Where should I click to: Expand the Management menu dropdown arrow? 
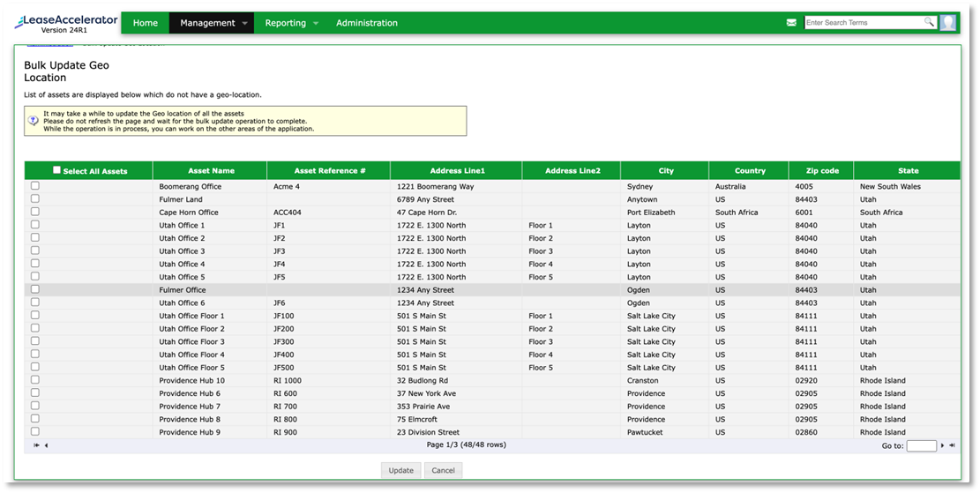(244, 23)
